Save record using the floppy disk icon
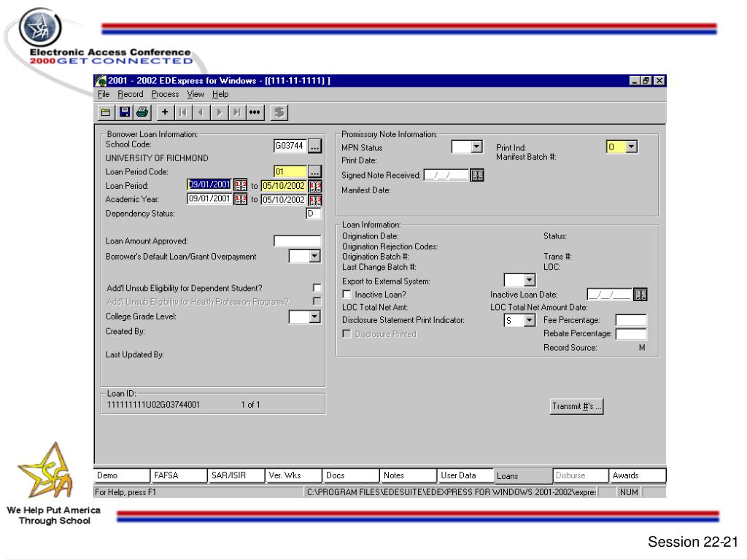The height and width of the screenshot is (560, 747). [x=124, y=112]
